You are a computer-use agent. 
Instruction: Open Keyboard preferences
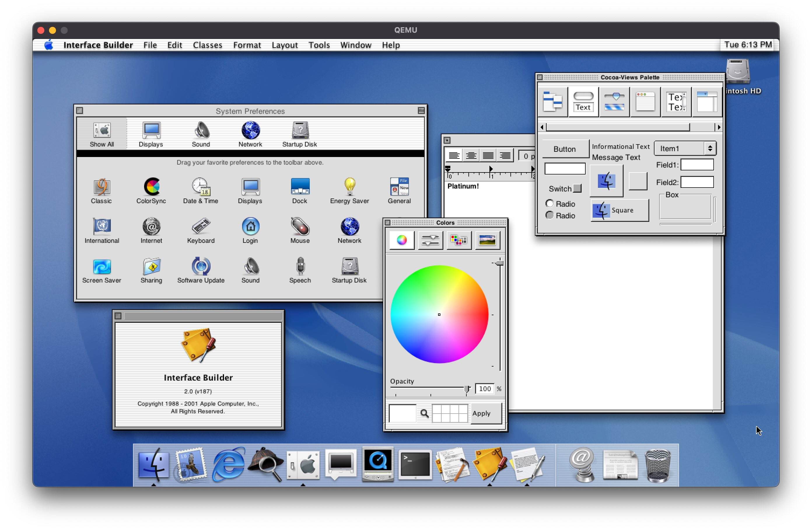coord(201,231)
